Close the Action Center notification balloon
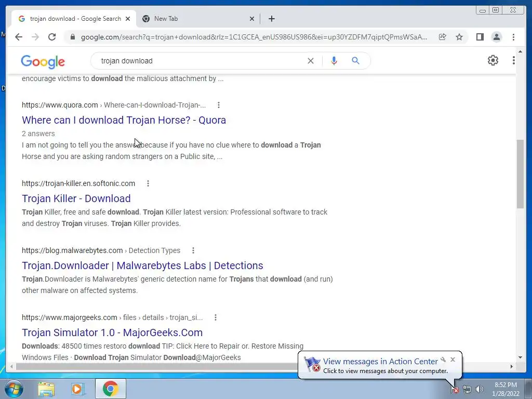 tap(453, 360)
